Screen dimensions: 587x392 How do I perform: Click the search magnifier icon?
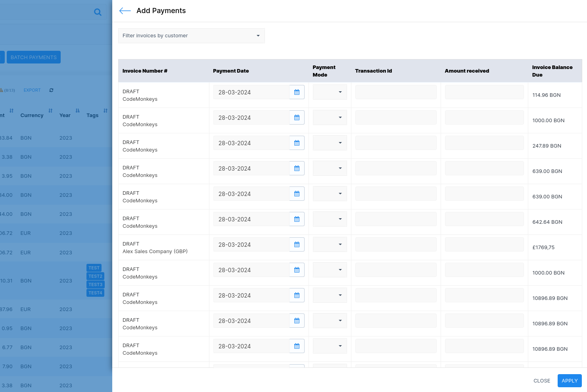98,12
